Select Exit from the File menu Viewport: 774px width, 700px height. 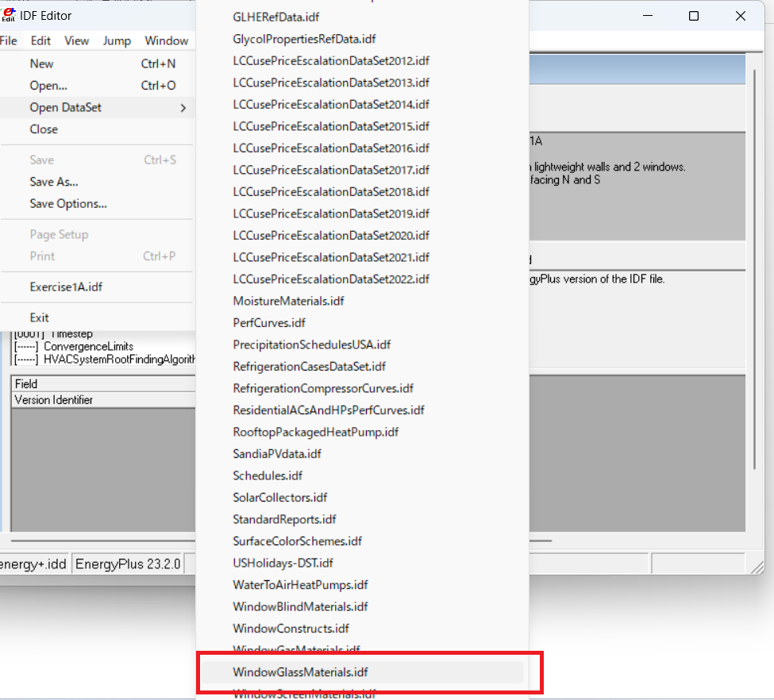coord(38,317)
